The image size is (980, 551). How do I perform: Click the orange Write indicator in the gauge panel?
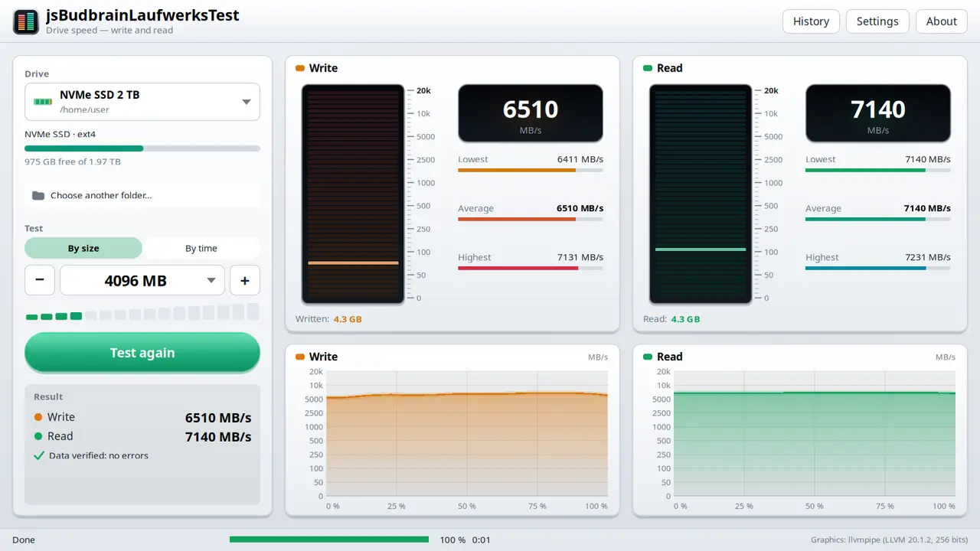tap(300, 68)
